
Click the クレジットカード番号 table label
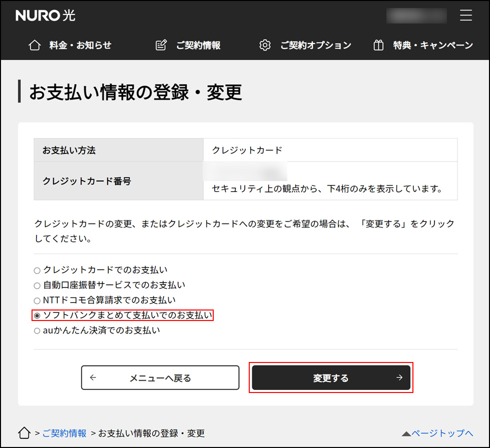pyautogui.click(x=87, y=181)
